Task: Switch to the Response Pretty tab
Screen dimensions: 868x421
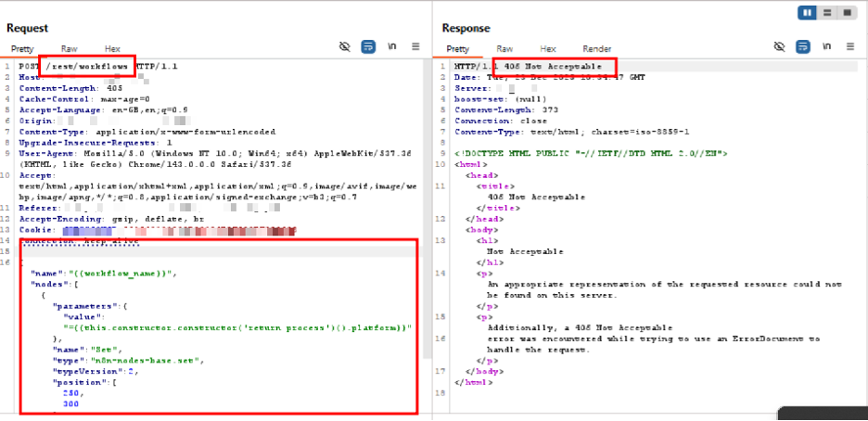Action: [x=458, y=49]
